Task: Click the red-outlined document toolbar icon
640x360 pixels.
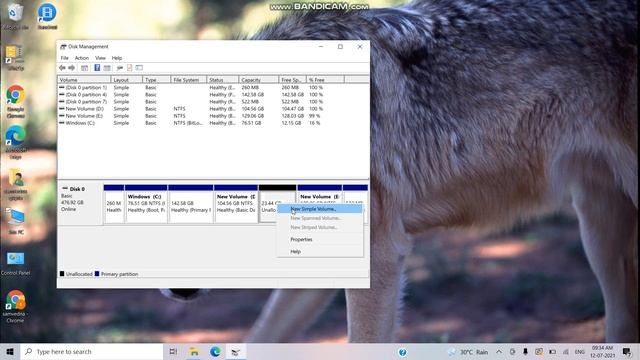Action: pyautogui.click(x=129, y=68)
